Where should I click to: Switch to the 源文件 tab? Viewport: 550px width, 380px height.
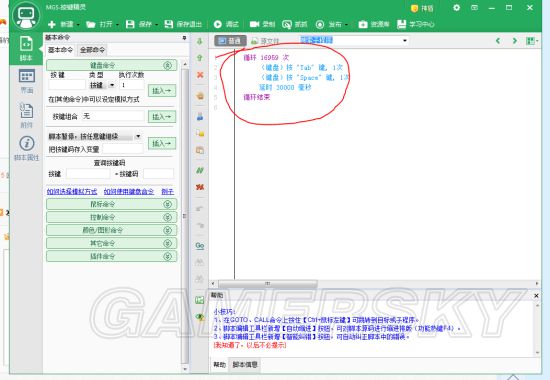pos(266,41)
